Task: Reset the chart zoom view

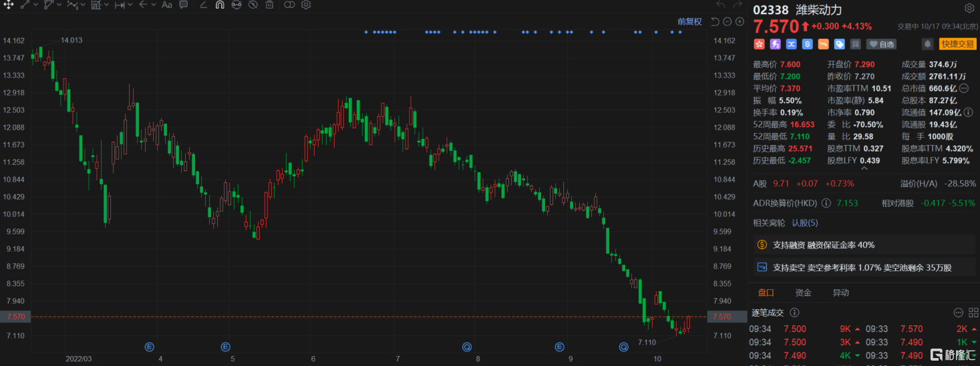Action: point(715,21)
